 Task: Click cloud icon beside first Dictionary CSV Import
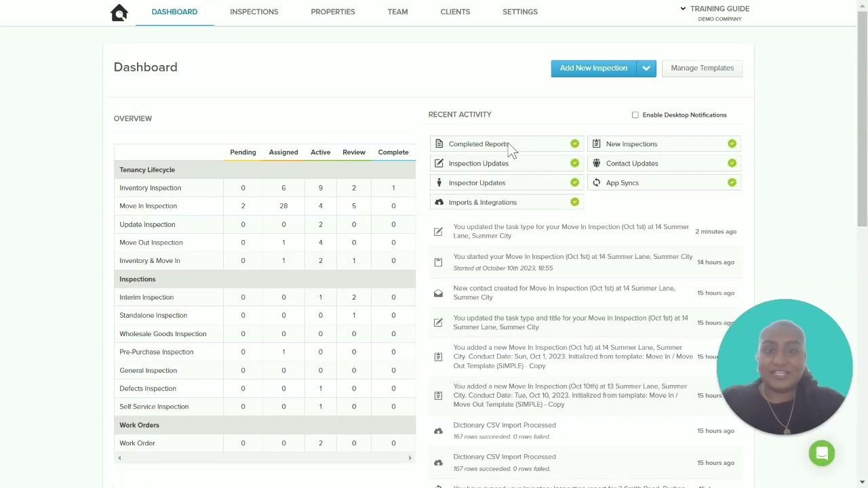438,431
